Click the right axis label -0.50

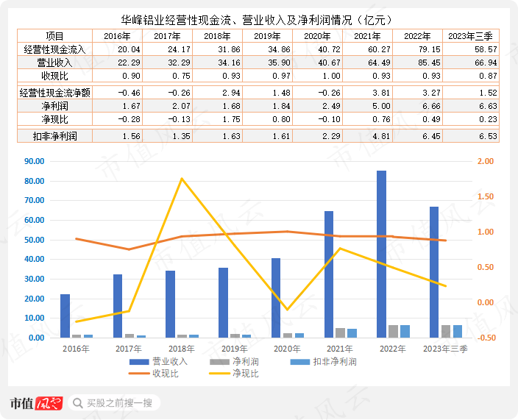tap(486, 338)
